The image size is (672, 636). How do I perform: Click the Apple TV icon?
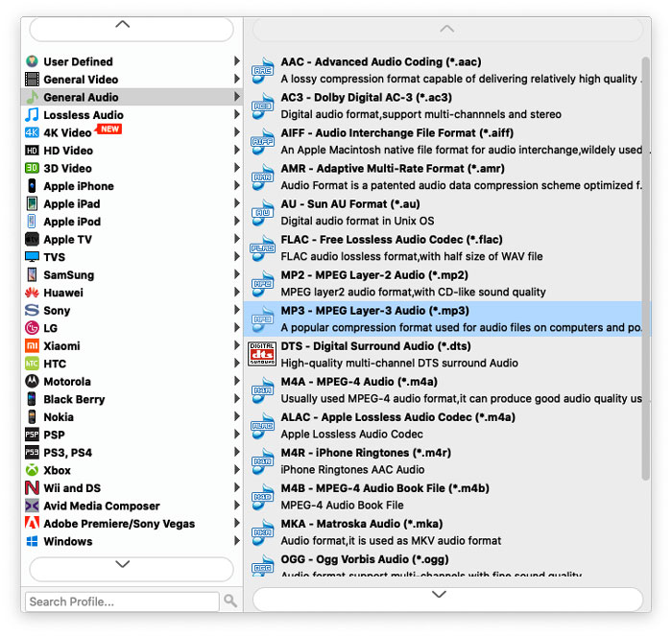32,239
